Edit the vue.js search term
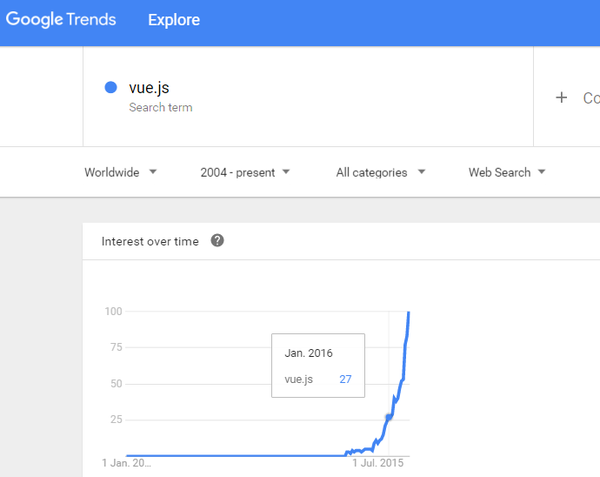The width and height of the screenshot is (600, 477). coord(149,88)
